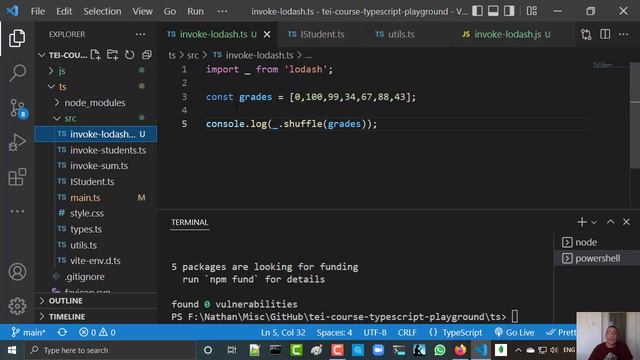The image size is (640, 360).
Task: Split the editor to the right
Action: 605,34
